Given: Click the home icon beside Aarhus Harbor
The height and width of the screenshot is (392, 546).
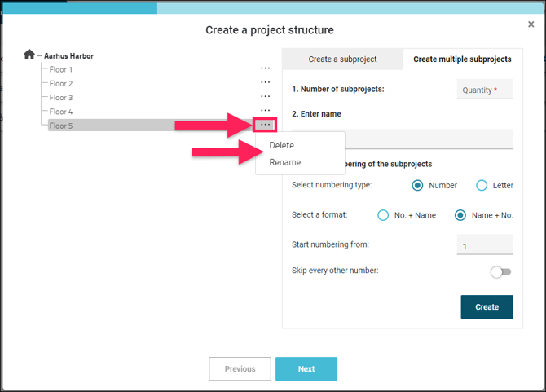Looking at the screenshot, I should click(x=29, y=55).
